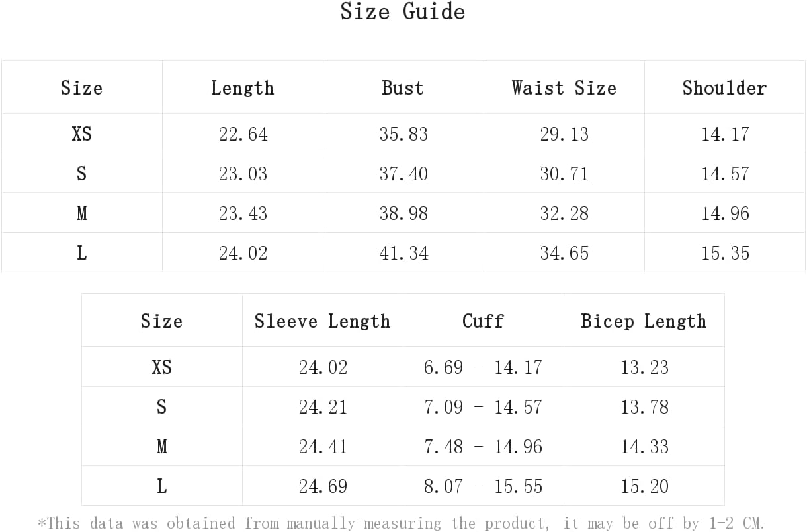Click the XS row in top table
Screen dimensions: 807x532
[x=403, y=133]
